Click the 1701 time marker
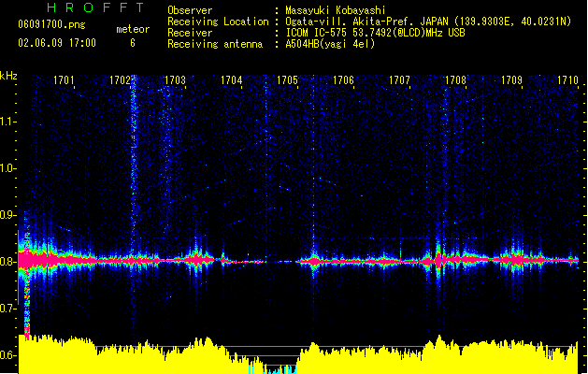Viewport: 588px width, 374px height. tap(64, 80)
